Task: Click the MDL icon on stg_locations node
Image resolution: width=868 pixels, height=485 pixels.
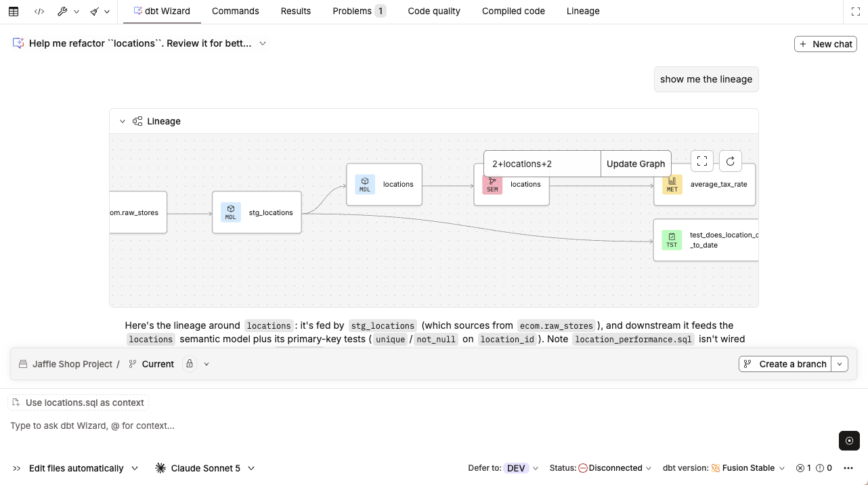Action: coord(231,212)
